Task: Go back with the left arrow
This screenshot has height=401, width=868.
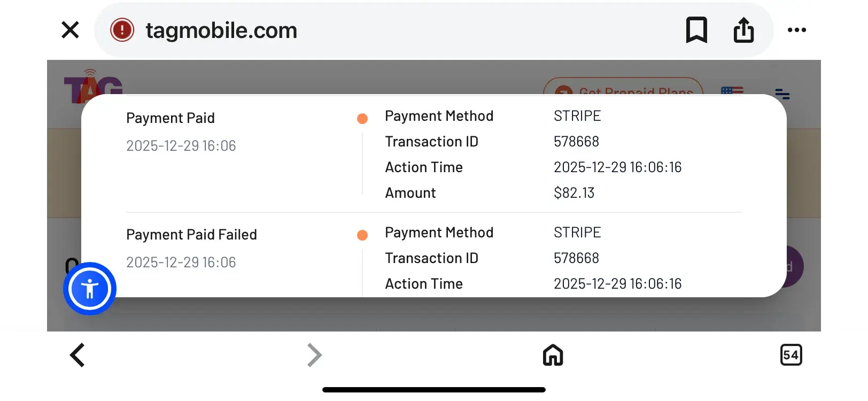Action: [78, 355]
